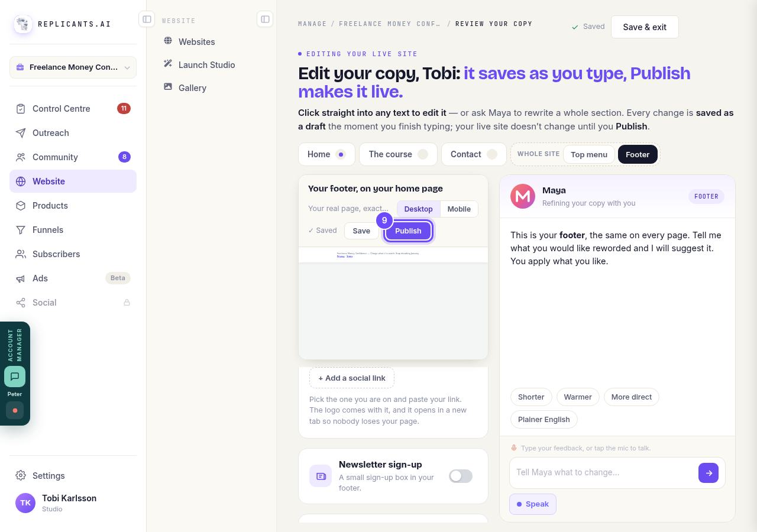Click the Launch Studio wand icon
This screenshot has height=532, width=757.
click(168, 64)
